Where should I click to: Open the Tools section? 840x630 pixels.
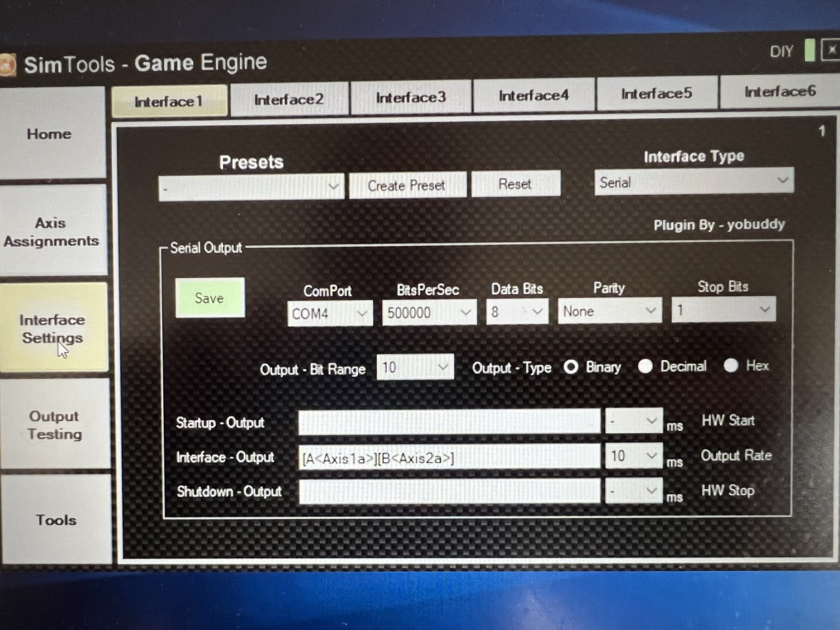coord(56,520)
